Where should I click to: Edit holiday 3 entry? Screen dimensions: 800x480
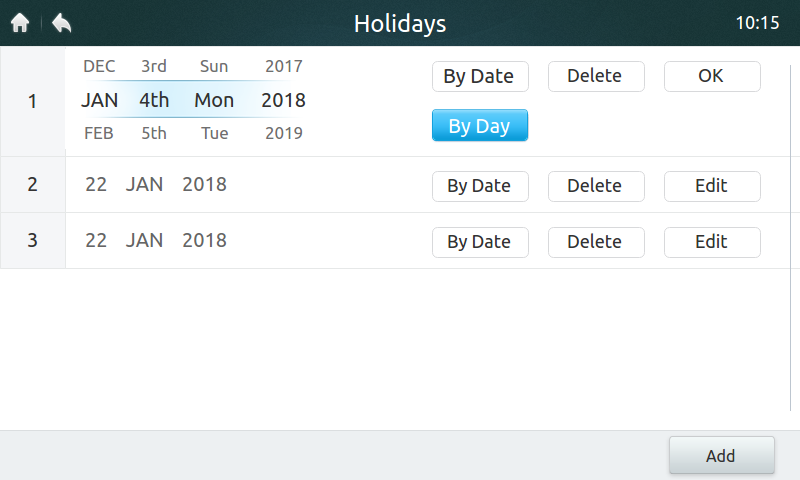point(711,242)
